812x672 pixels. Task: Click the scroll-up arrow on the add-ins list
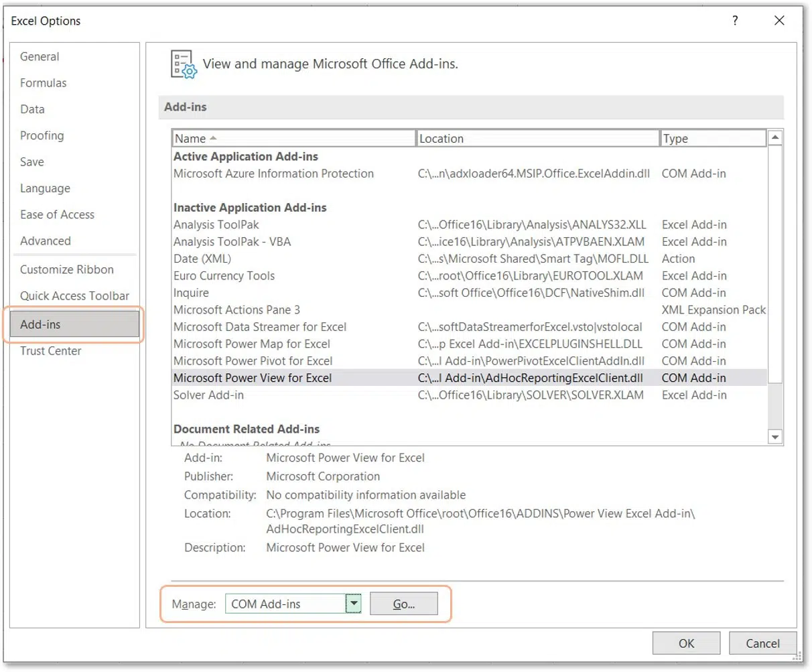(x=774, y=137)
